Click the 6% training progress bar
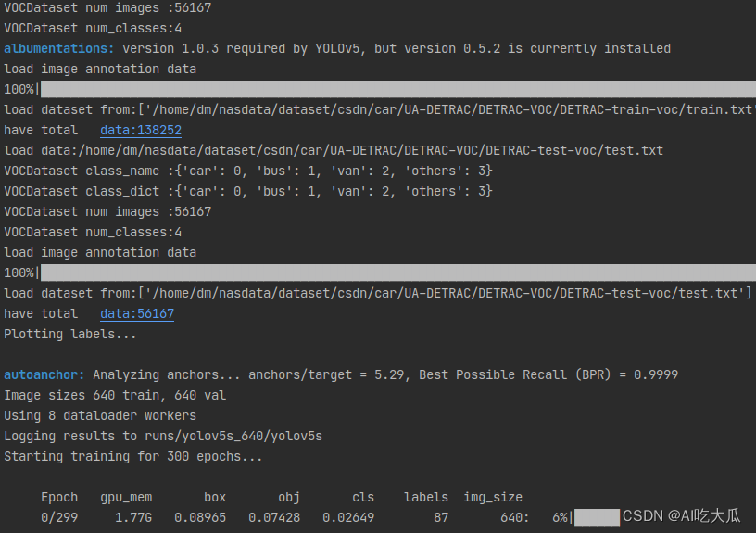This screenshot has height=533, width=756. click(596, 517)
